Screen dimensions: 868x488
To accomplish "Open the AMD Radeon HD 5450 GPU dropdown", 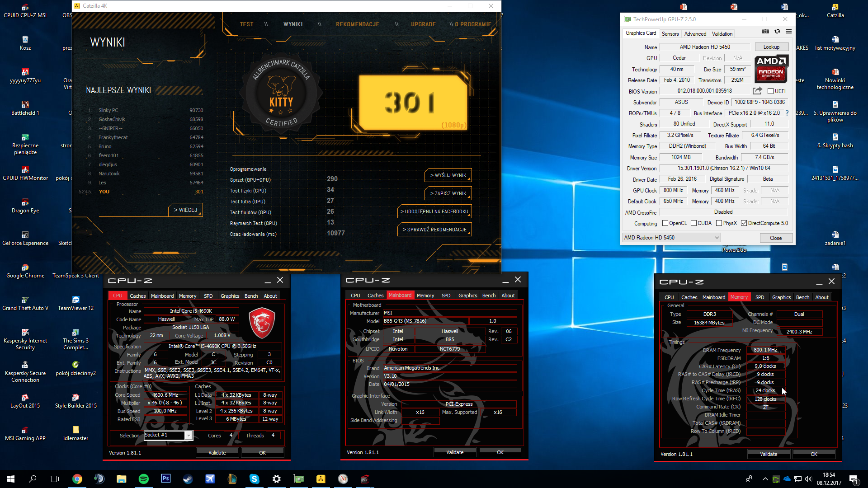I will click(671, 238).
